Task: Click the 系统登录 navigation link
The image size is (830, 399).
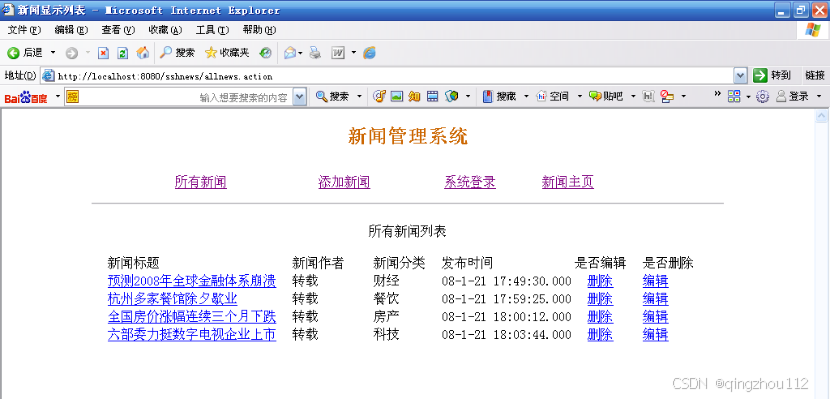Action: click(x=470, y=182)
